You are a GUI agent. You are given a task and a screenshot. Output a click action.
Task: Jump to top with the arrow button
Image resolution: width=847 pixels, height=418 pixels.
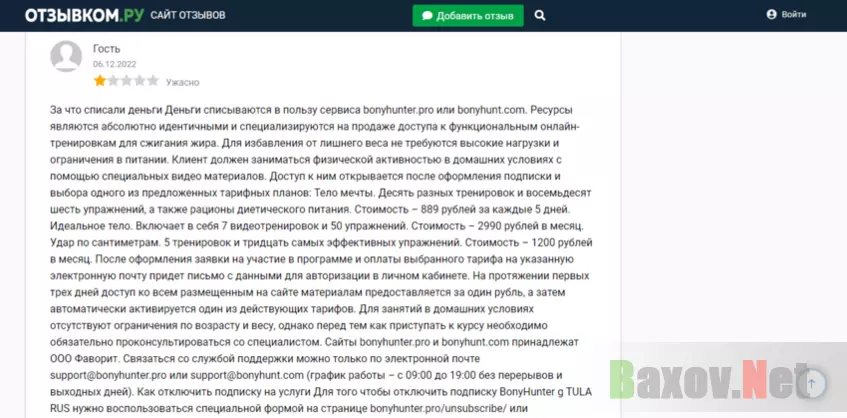coord(810,383)
